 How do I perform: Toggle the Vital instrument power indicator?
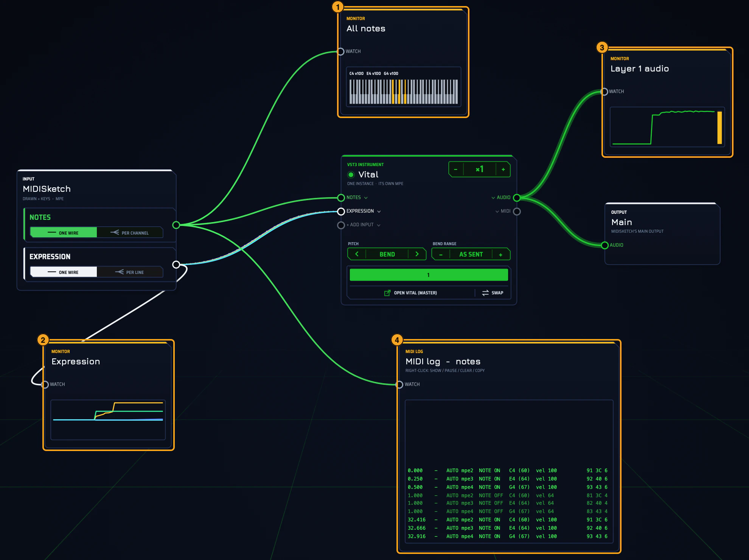pyautogui.click(x=351, y=174)
